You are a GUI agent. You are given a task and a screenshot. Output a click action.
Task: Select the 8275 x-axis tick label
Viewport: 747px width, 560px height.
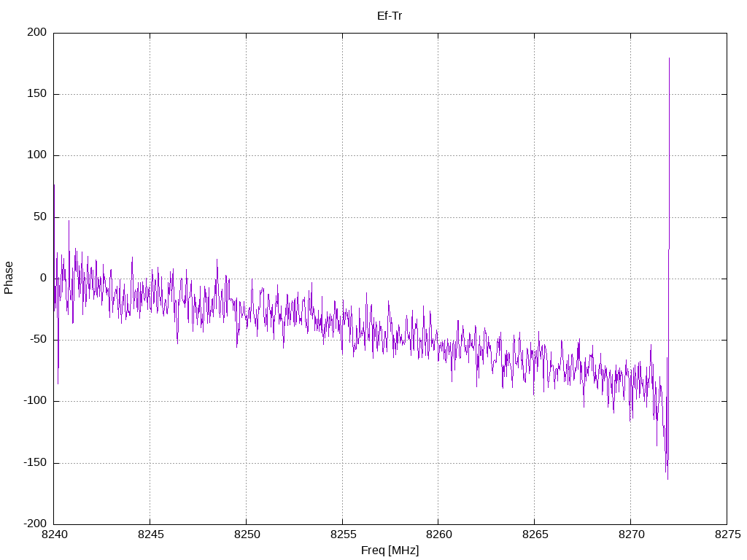[726, 535]
